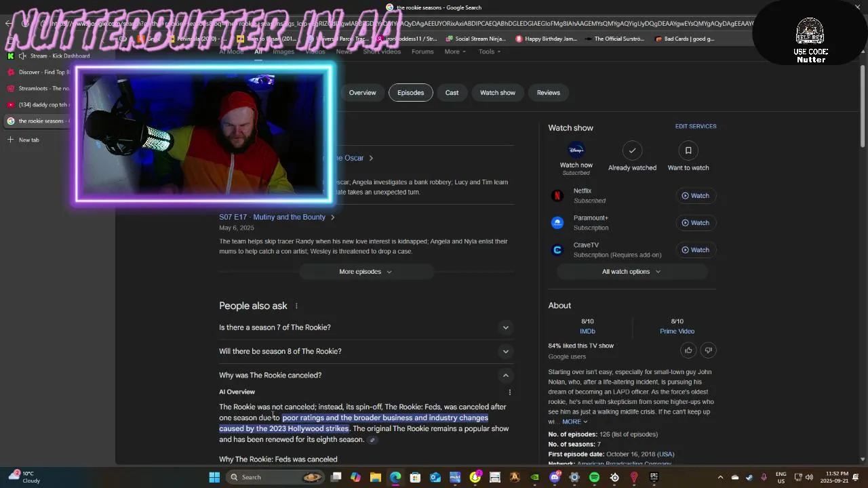Open the Tools dropdown
868x488 pixels.
tap(490, 52)
